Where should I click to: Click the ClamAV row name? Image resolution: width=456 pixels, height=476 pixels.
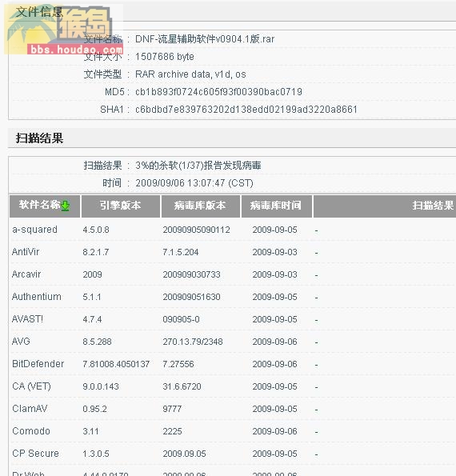point(30,409)
